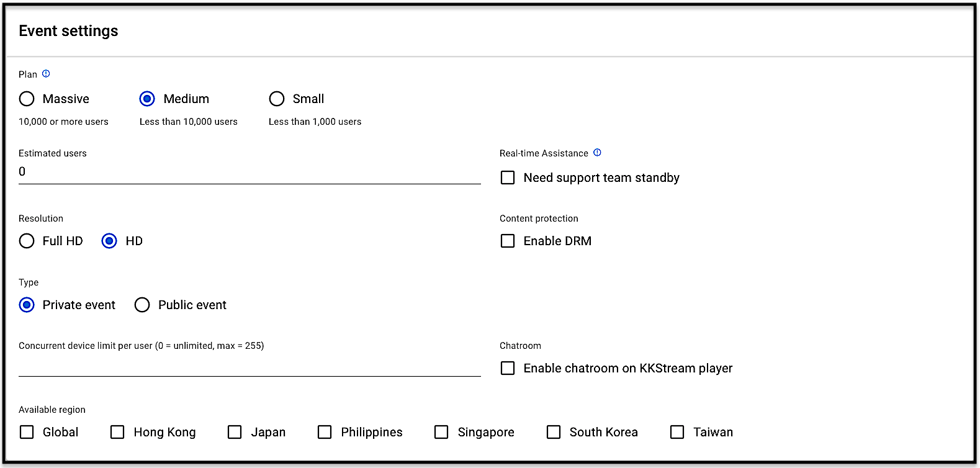
Task: Select Singapore as available region
Action: [x=441, y=432]
